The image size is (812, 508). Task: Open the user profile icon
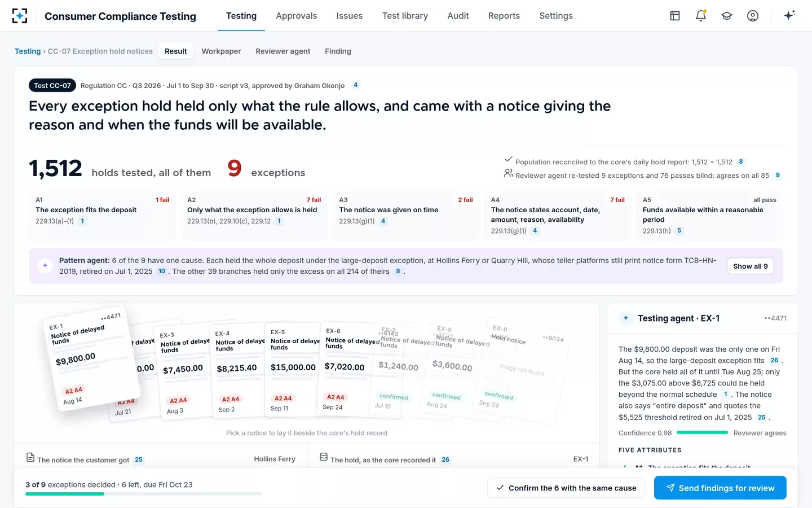[753, 16]
